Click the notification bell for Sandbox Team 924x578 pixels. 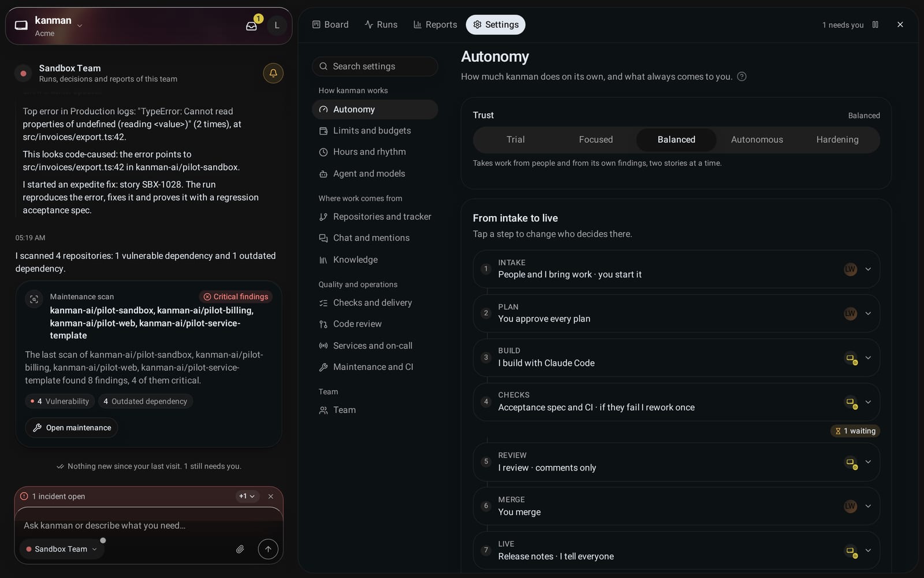(273, 73)
